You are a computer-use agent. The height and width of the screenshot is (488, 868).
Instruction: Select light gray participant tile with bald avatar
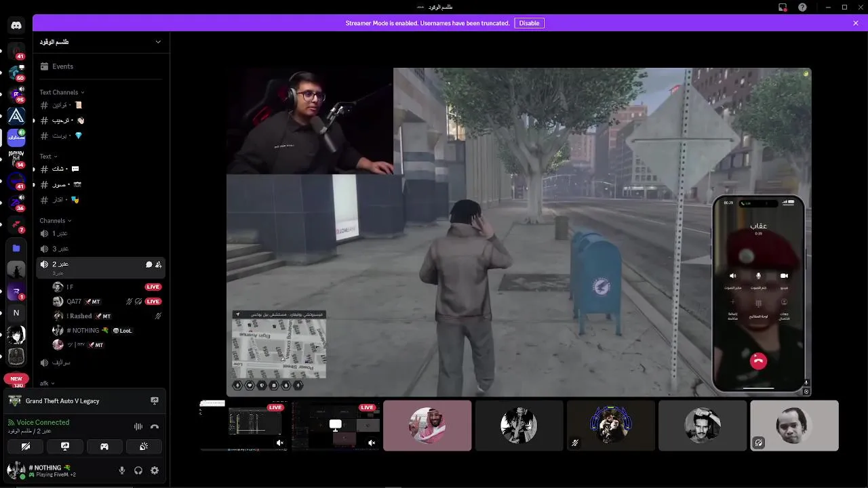[x=794, y=426]
